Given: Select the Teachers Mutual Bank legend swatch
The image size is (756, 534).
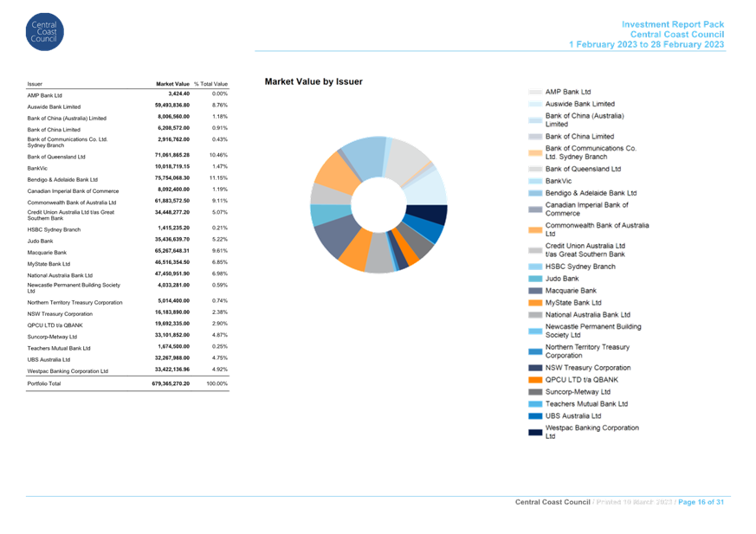Looking at the screenshot, I should (535, 404).
